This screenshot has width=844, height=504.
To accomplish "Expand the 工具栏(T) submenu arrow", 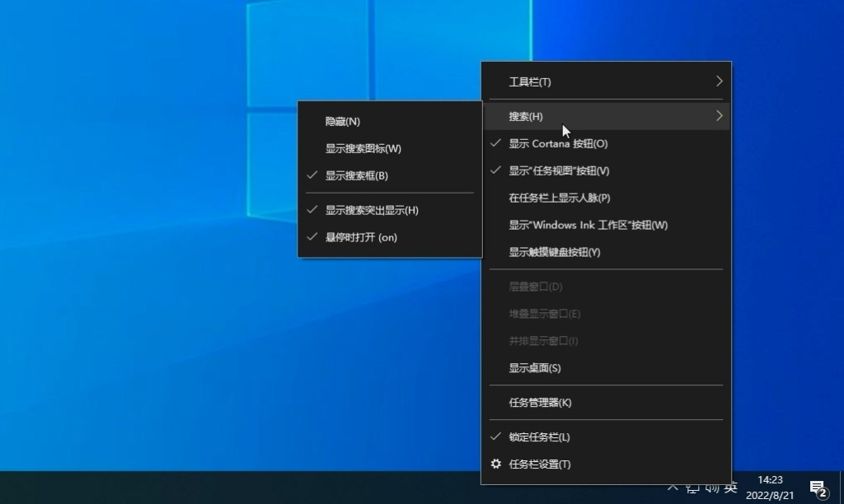I will pyautogui.click(x=719, y=82).
